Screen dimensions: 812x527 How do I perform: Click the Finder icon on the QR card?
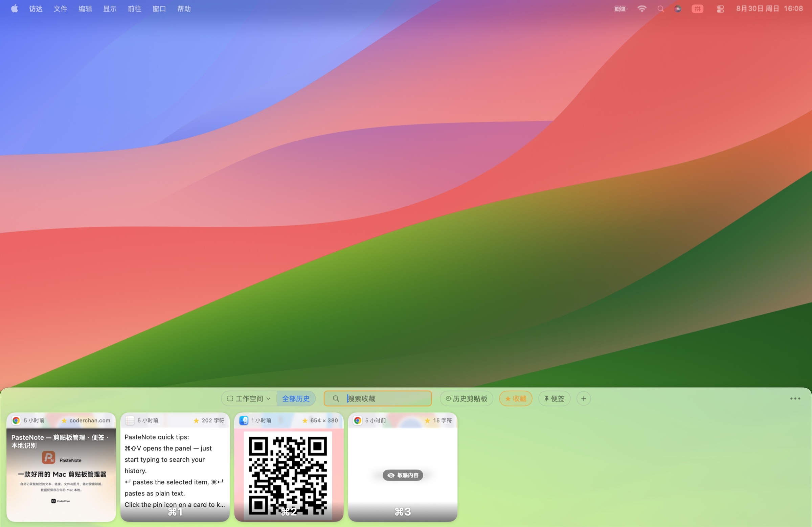[244, 420]
